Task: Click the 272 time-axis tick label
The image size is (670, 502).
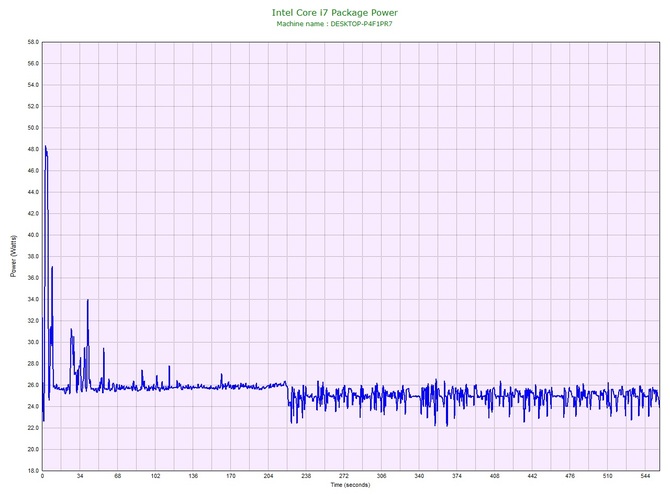Action: (344, 476)
